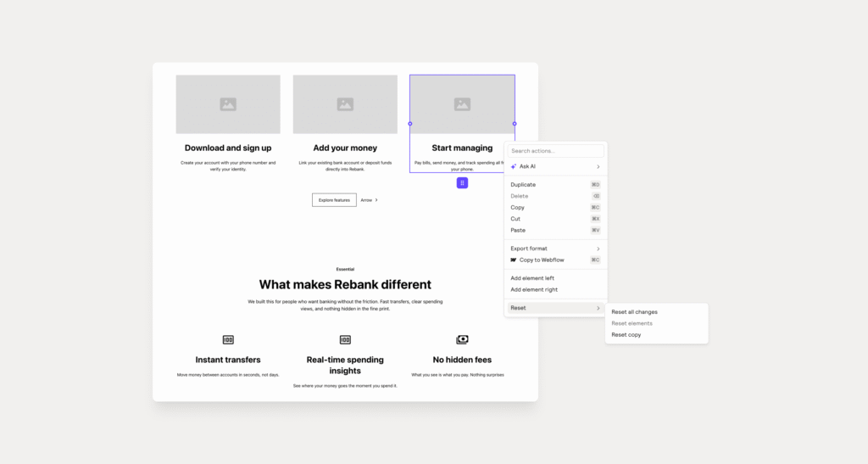Choose Add element right

(x=555, y=289)
